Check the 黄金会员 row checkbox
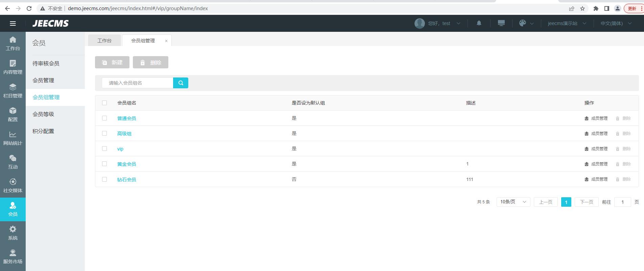644x271 pixels. (104, 164)
